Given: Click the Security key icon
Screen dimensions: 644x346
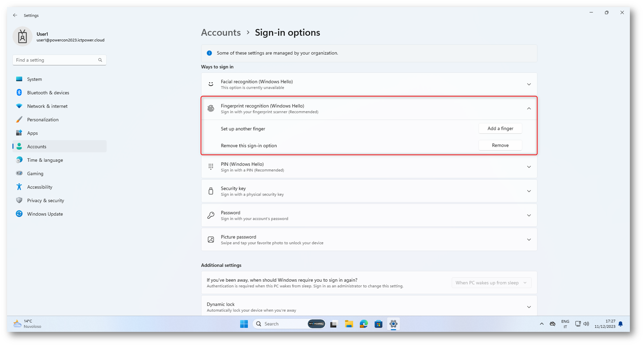Looking at the screenshot, I should click(211, 191).
